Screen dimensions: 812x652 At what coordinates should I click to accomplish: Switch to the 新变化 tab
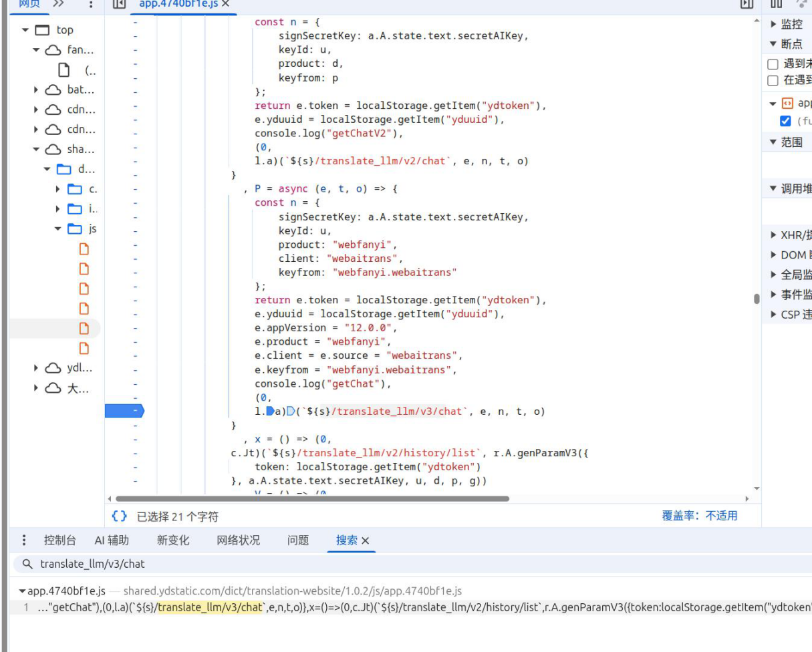pos(173,540)
